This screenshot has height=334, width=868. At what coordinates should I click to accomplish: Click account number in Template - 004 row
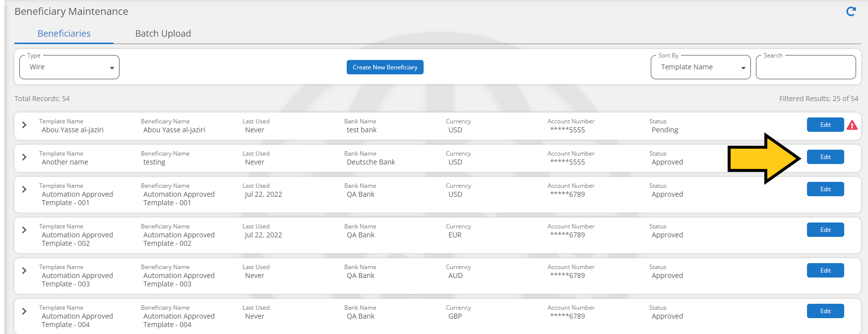pyautogui.click(x=567, y=316)
